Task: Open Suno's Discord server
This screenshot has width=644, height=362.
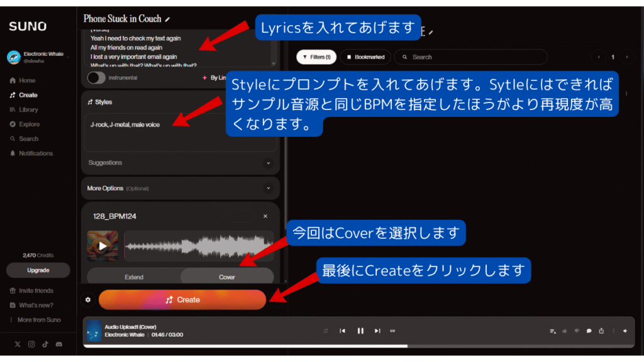Action: coord(59,344)
